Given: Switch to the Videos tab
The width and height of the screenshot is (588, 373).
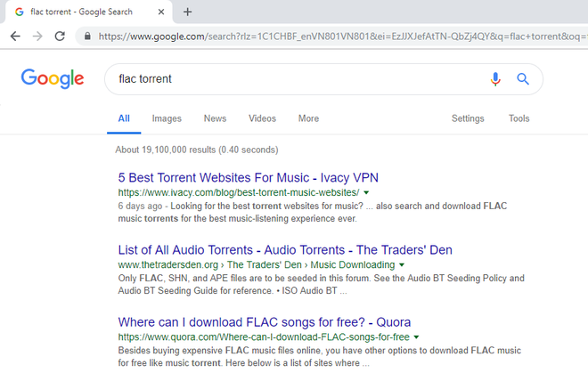Looking at the screenshot, I should [262, 118].
